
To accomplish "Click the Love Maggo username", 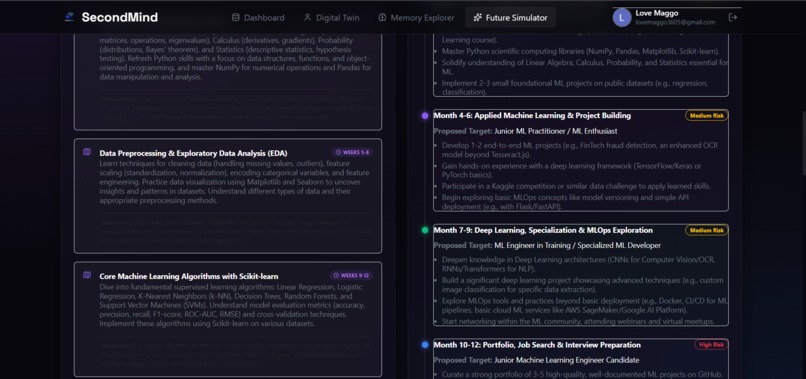I will (x=656, y=13).
